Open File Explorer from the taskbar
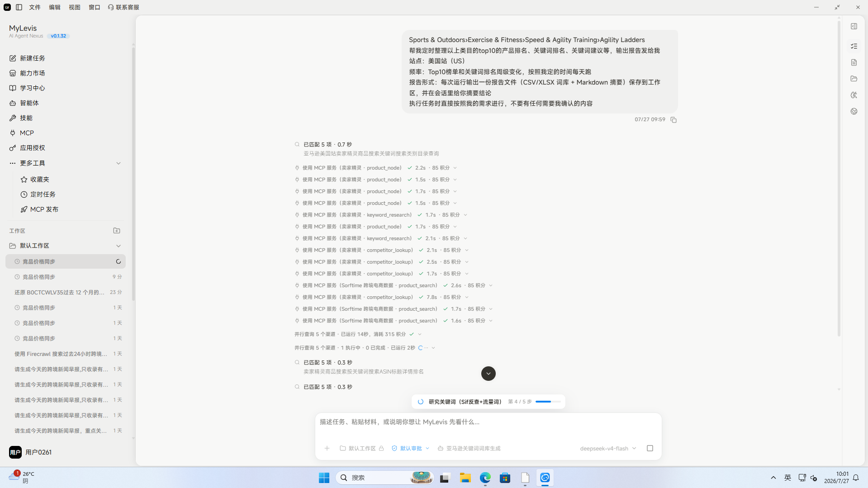This screenshot has width=868, height=488. (465, 478)
